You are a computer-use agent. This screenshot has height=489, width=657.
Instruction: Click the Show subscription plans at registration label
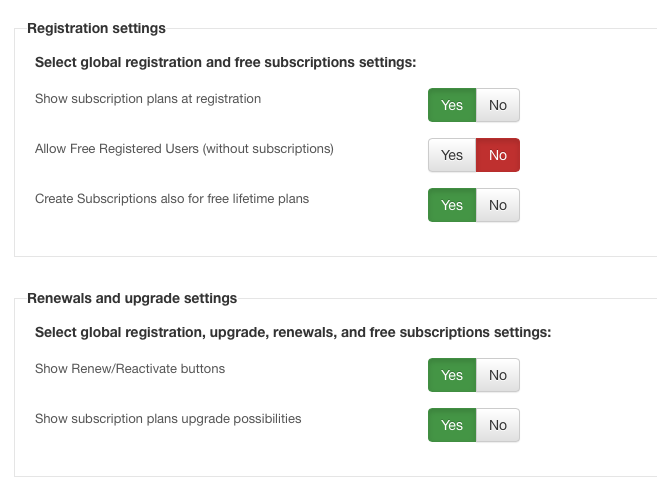point(148,99)
